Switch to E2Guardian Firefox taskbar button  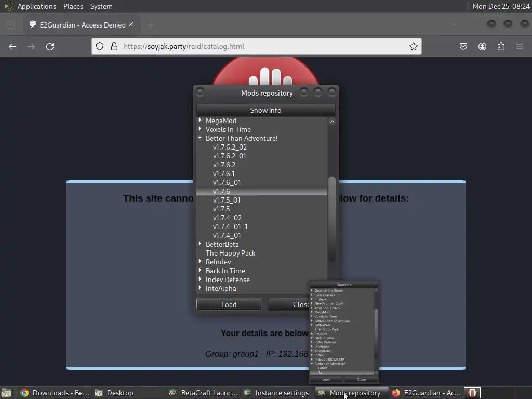(427, 393)
